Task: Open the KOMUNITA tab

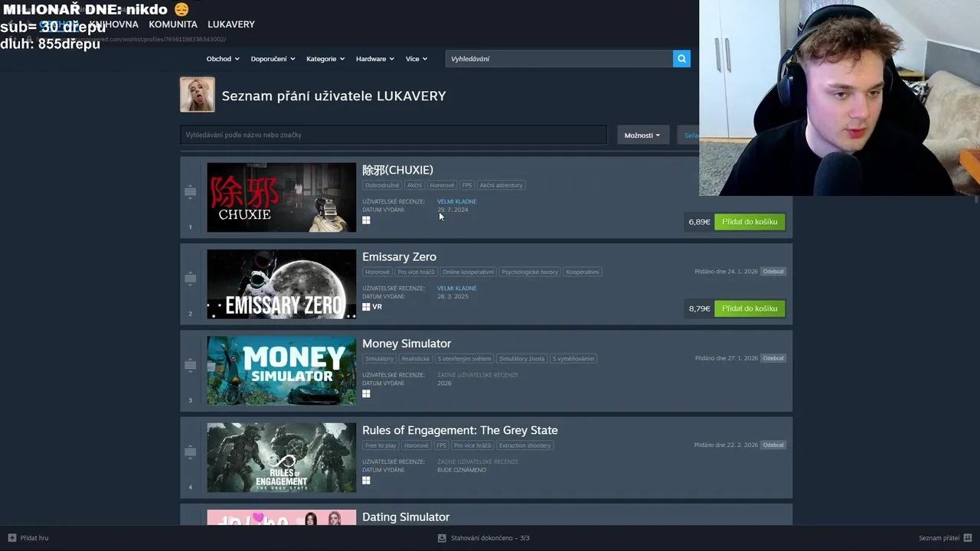Action: point(173,24)
